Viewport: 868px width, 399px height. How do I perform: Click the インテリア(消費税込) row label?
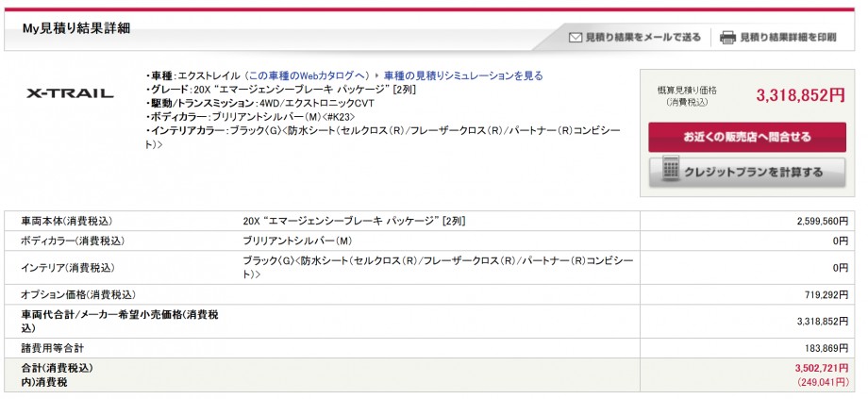point(68,267)
